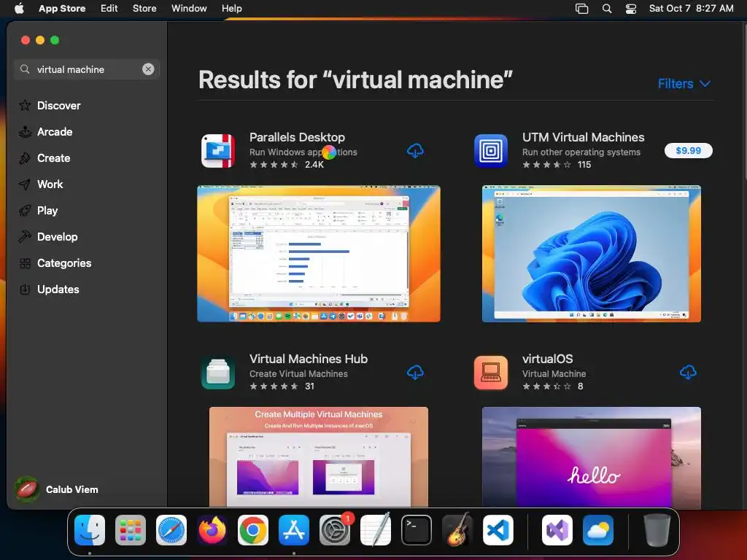Click the date and time clock
The width and height of the screenshot is (747, 560).
[691, 8]
